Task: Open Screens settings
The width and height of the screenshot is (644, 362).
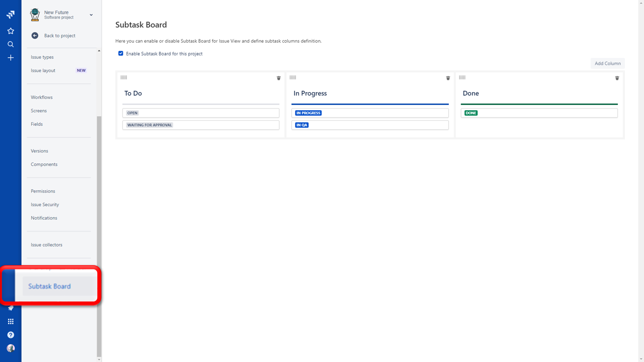Action: point(39,111)
